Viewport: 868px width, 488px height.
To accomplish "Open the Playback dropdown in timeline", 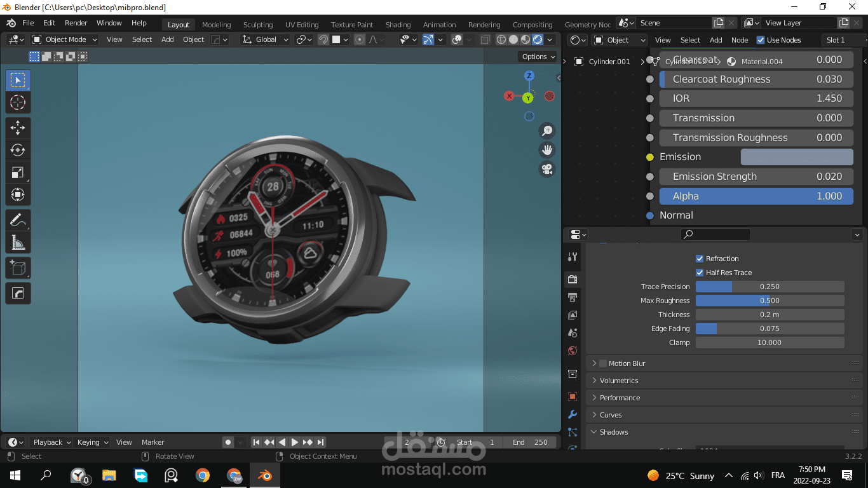I will pos(51,442).
